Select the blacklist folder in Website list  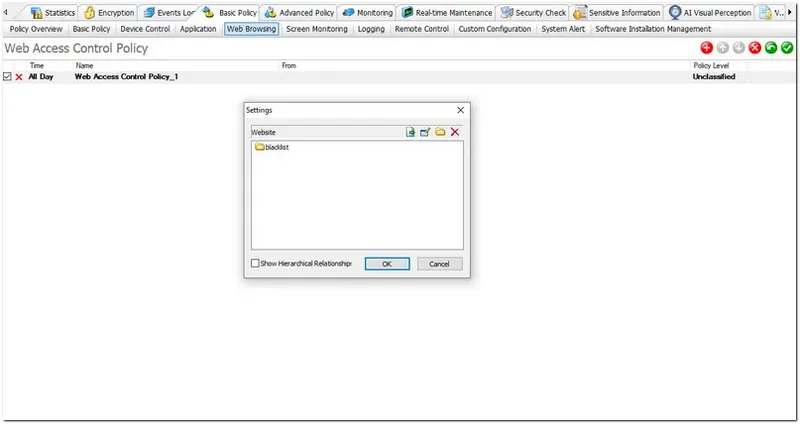pos(272,147)
